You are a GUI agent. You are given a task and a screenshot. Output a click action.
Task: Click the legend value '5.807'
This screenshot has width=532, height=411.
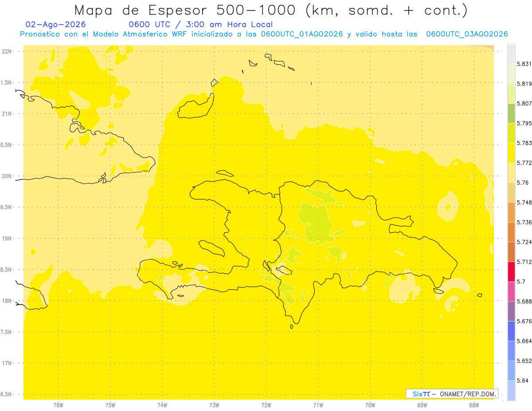coord(524,103)
